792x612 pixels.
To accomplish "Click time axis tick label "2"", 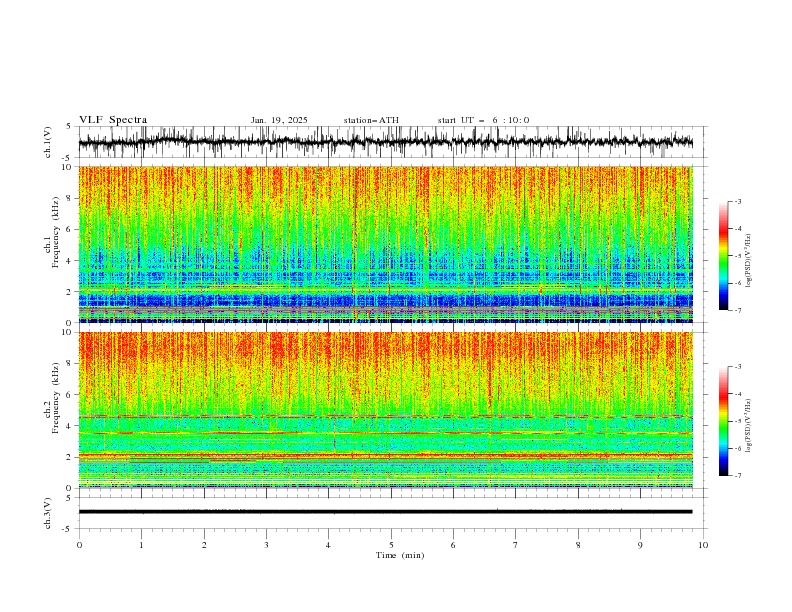I will [x=204, y=545].
